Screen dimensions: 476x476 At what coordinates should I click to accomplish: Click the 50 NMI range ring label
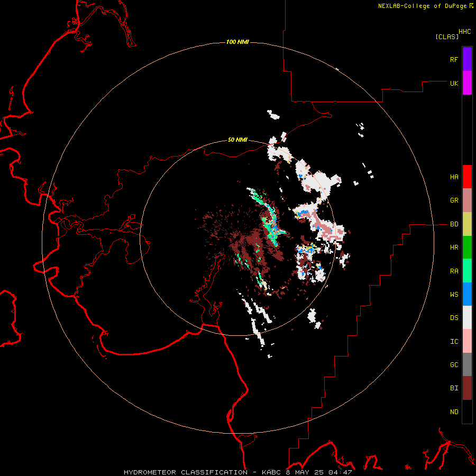(x=237, y=140)
